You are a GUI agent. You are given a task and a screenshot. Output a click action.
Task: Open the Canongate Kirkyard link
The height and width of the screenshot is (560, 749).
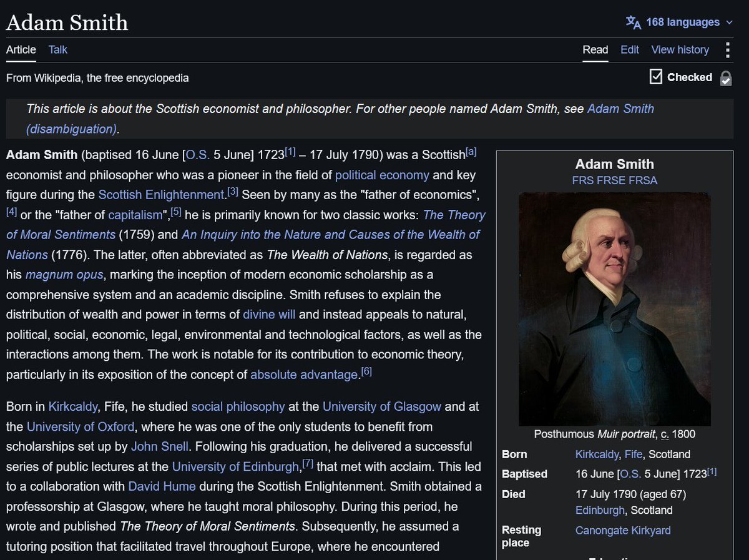tap(623, 530)
